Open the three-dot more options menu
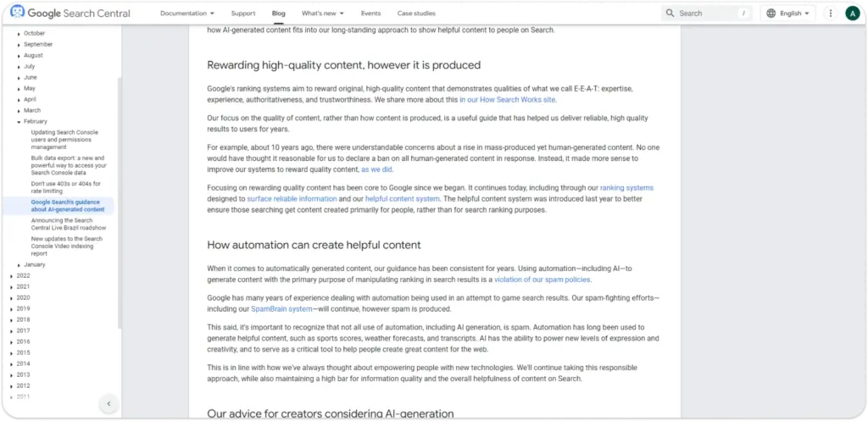The height and width of the screenshot is (421, 868). click(x=831, y=14)
